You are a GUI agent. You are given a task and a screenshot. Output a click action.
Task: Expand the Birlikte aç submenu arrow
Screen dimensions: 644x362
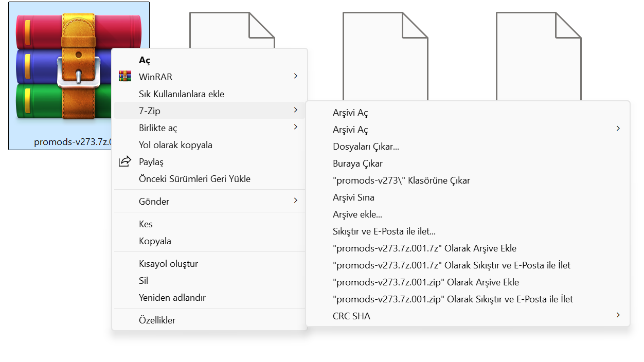295,127
